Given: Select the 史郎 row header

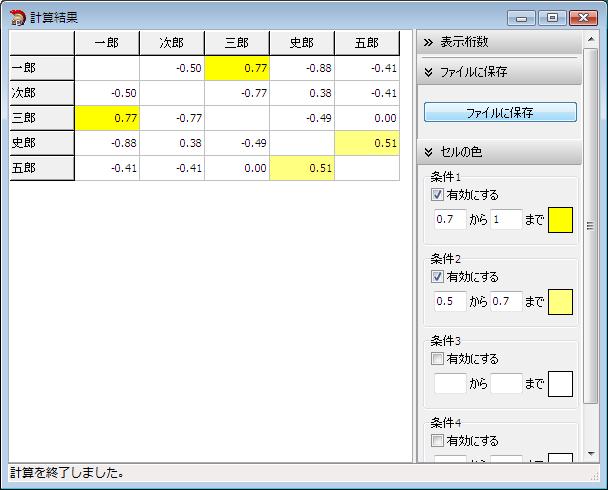Looking at the screenshot, I should [x=41, y=143].
